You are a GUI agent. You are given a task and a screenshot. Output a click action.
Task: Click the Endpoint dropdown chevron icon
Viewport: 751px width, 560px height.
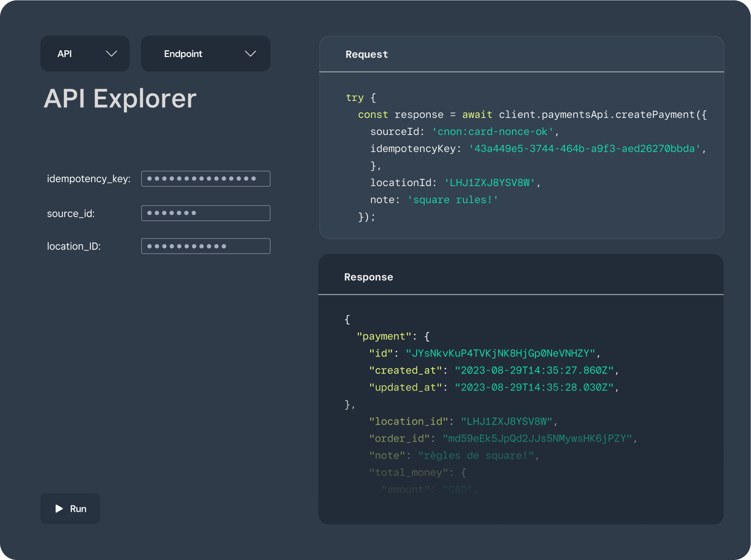tap(251, 54)
